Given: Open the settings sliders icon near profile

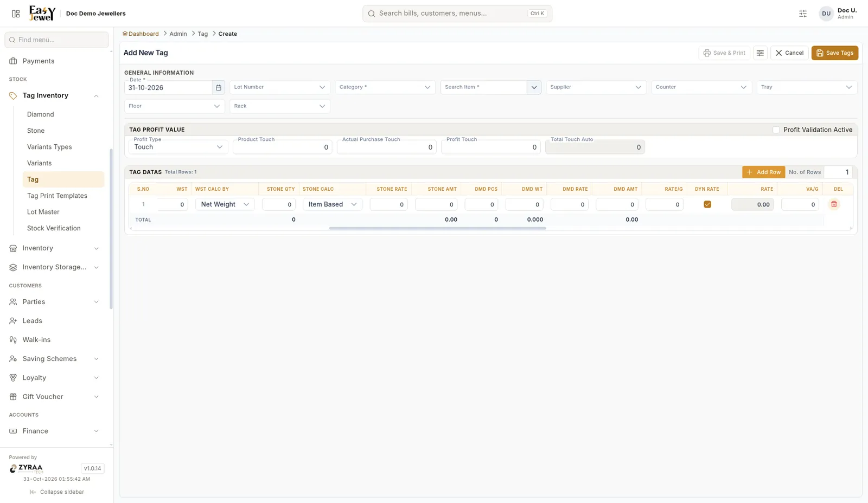Looking at the screenshot, I should [803, 14].
